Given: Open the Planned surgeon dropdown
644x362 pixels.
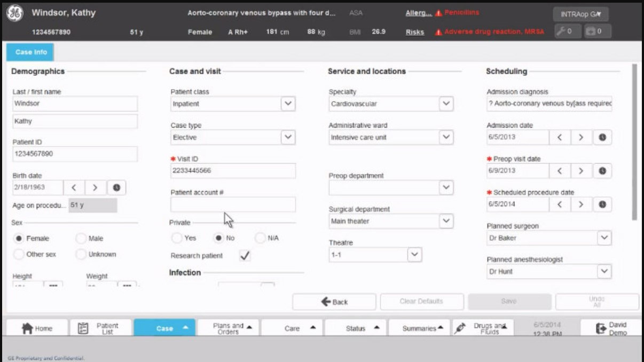Looking at the screenshot, I should click(604, 238).
